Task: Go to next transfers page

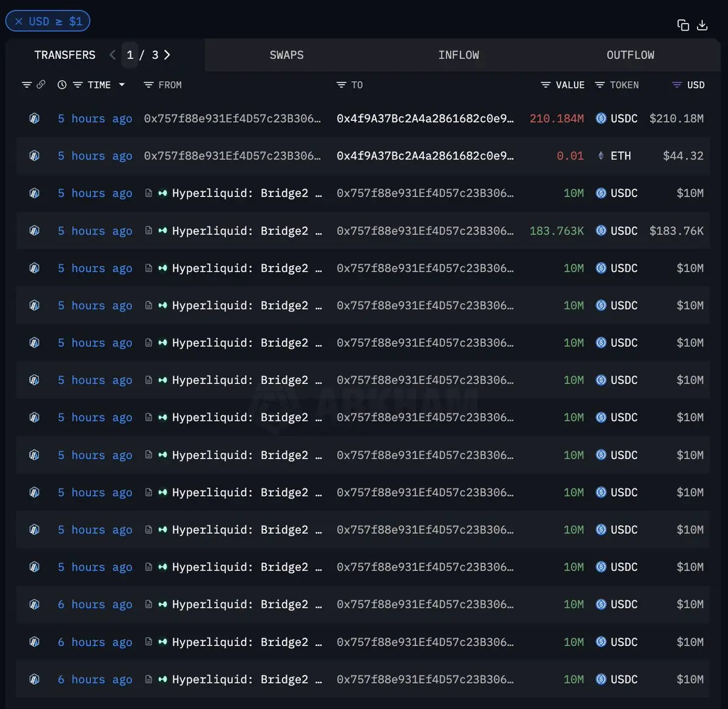Action: pos(167,55)
